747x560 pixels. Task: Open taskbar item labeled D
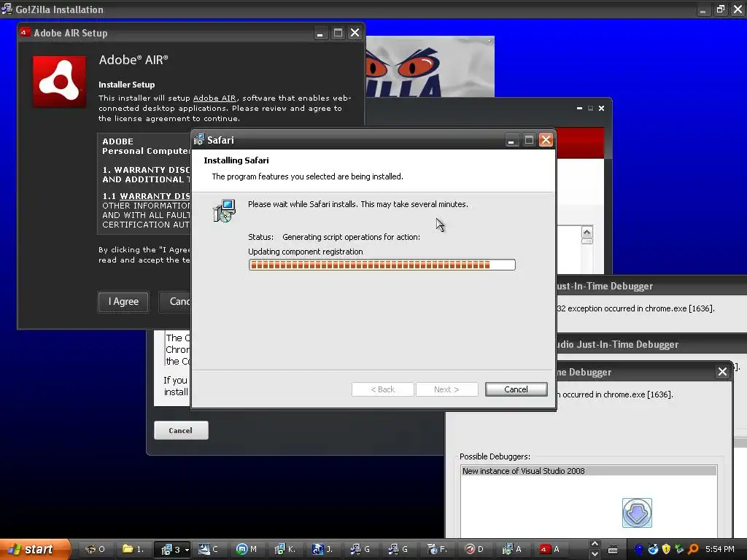474,549
